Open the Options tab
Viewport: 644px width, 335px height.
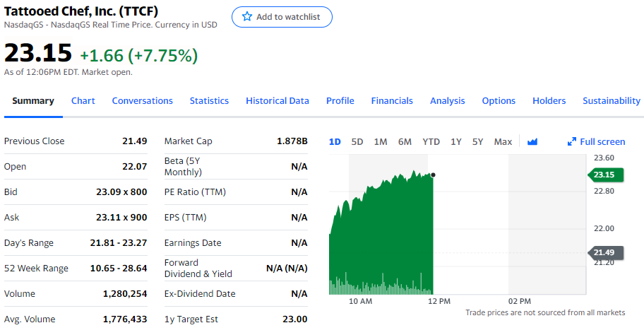point(499,100)
